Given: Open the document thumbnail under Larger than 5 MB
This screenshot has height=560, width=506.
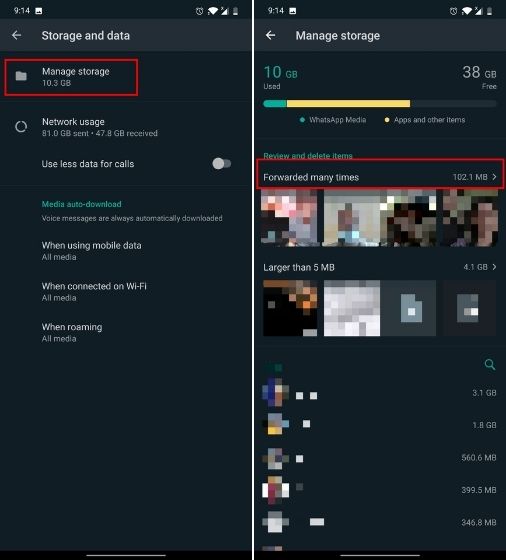Looking at the screenshot, I should coord(409,308).
